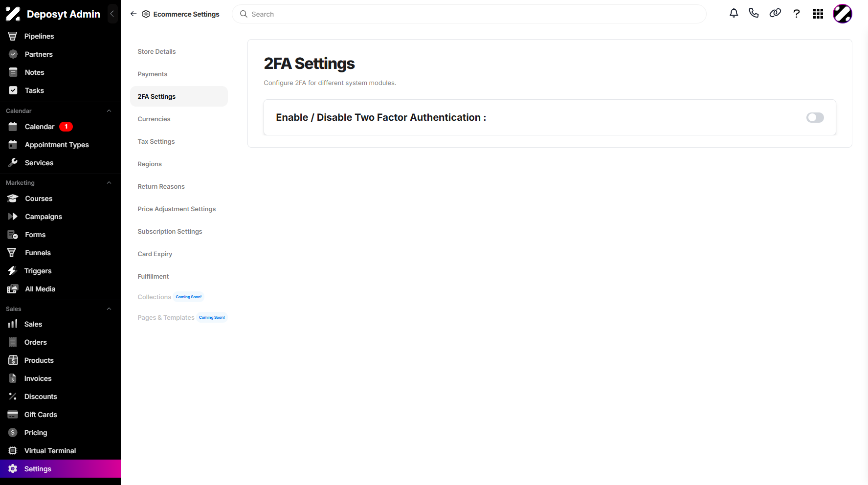The width and height of the screenshot is (868, 485).
Task: Open Payments settings tab
Action: [179, 74]
